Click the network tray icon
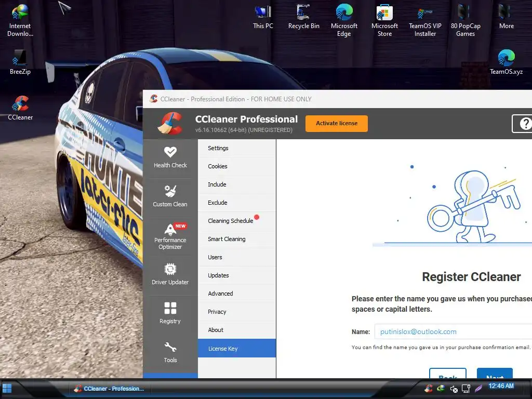Viewport: 532px width, 399px height. [466, 389]
